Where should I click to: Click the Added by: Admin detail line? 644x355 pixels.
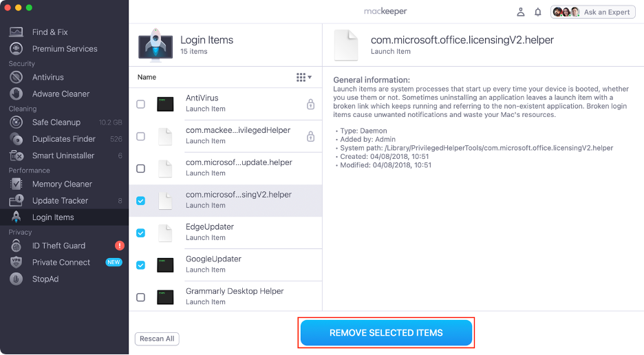365,139
